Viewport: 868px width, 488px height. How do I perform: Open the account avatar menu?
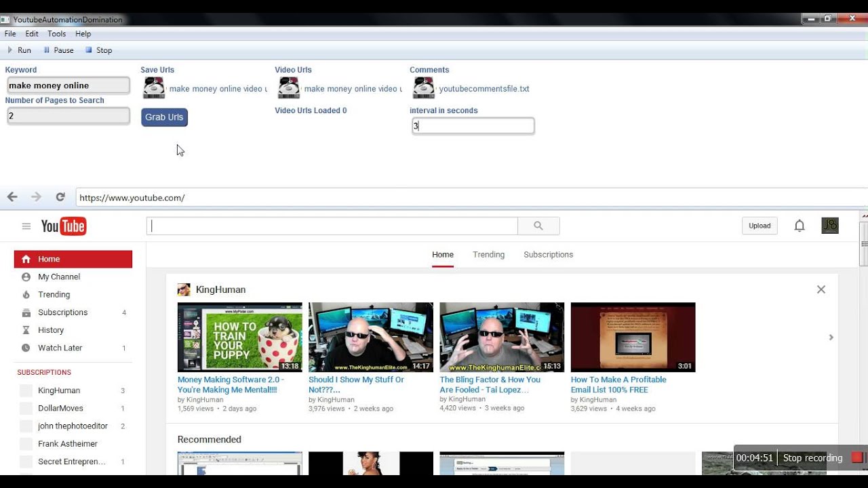830,226
